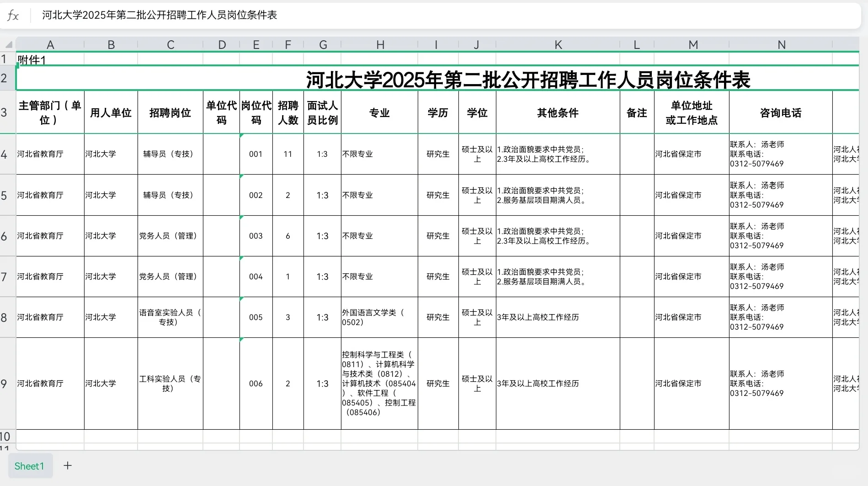Screen dimensions: 868x486
Task: Select column F header
Action: point(288,44)
